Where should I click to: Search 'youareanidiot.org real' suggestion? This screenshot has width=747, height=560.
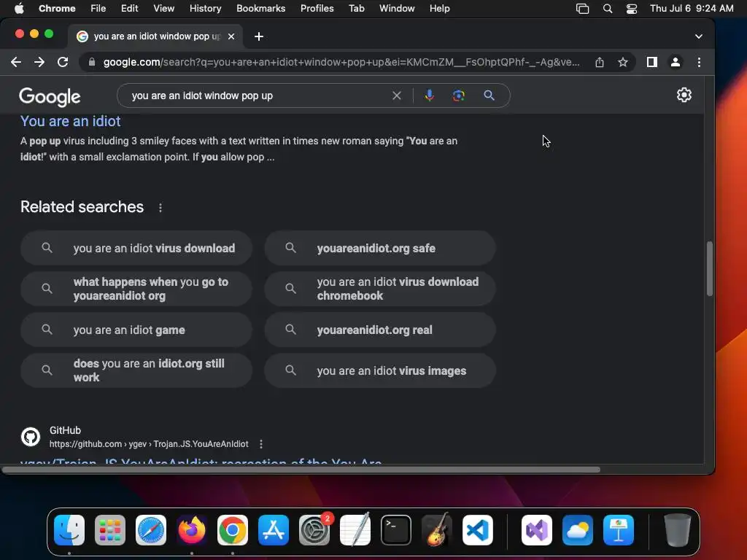tap(380, 330)
